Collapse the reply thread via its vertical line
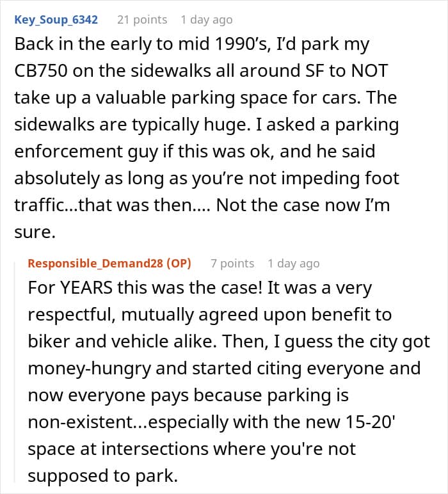 click(x=15, y=372)
